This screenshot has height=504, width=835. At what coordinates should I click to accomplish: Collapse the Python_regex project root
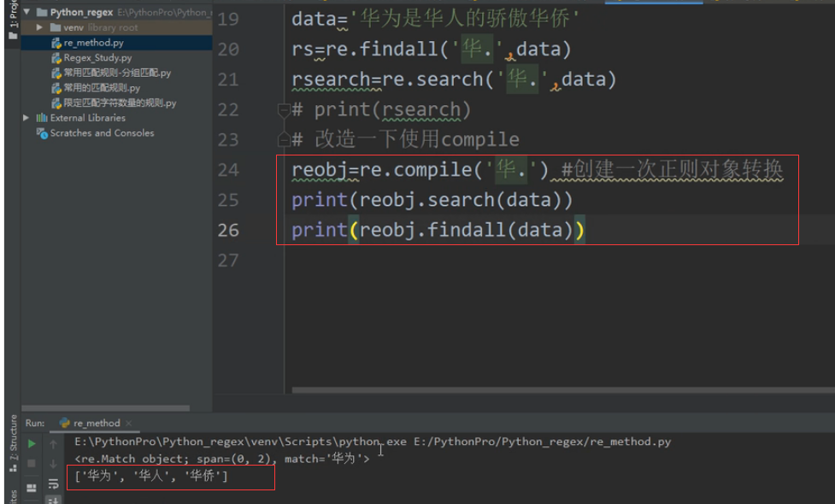tap(26, 12)
